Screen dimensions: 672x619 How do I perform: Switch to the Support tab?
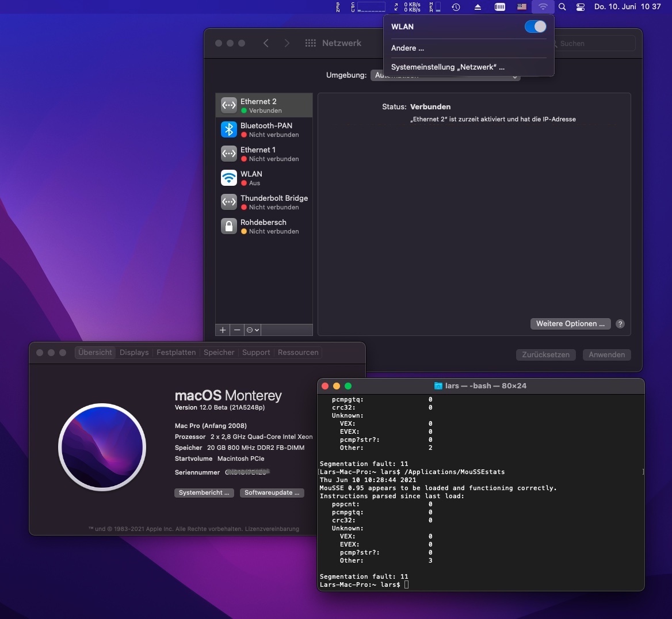[256, 353]
